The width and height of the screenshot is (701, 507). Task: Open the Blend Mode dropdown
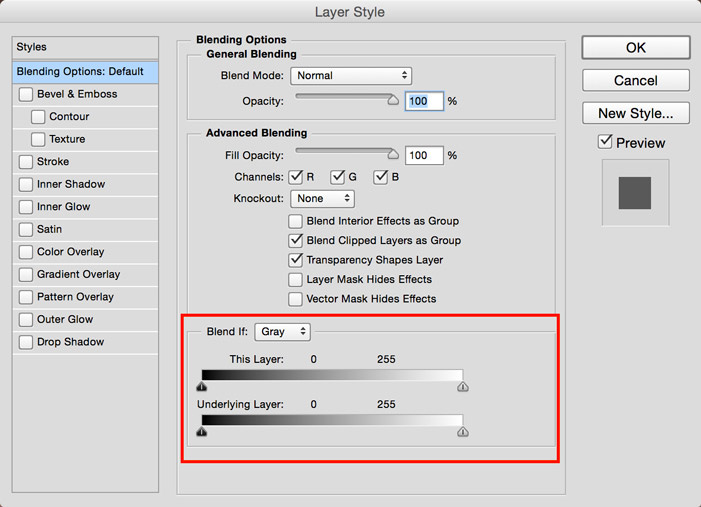click(x=351, y=76)
